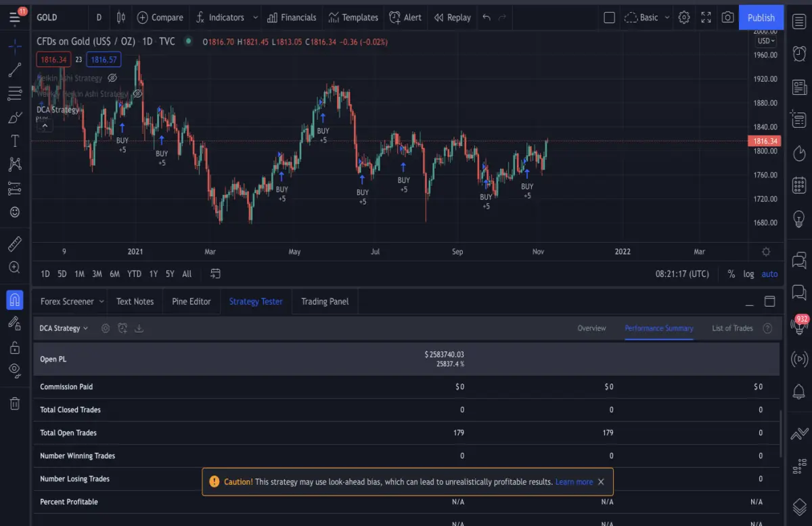Open indicator Templates
Viewport: 812px width, 526px height.
coord(353,18)
